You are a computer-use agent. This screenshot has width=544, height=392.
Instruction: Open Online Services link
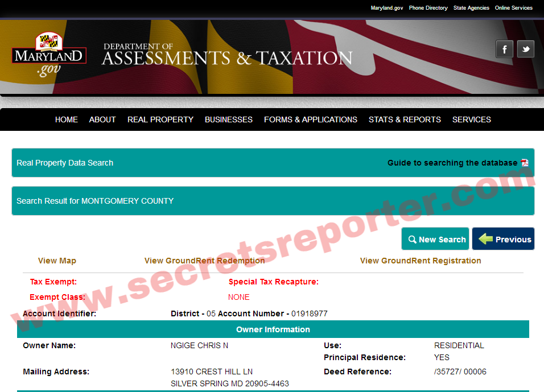coord(513,7)
